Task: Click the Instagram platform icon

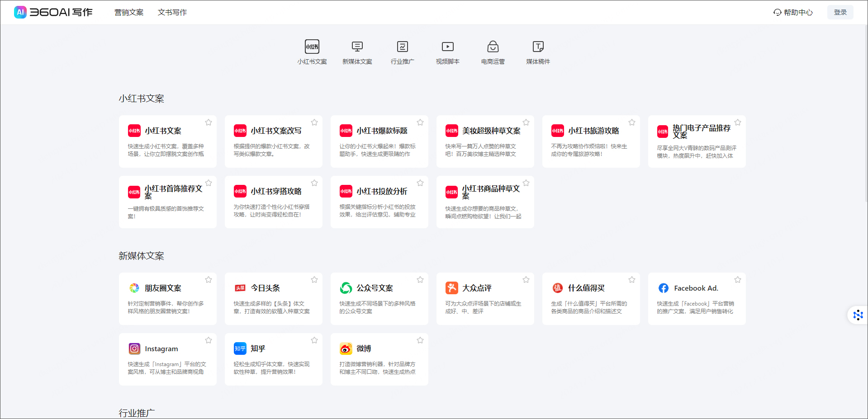Action: 134,348
